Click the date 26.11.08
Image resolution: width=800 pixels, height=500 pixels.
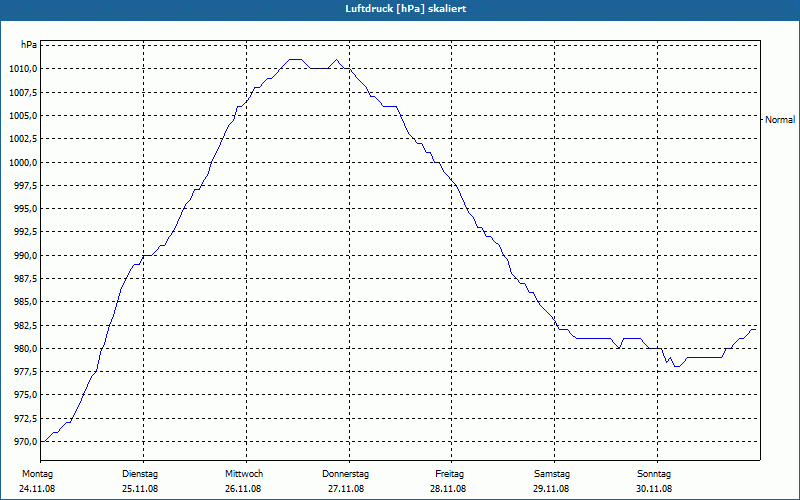[x=243, y=489]
